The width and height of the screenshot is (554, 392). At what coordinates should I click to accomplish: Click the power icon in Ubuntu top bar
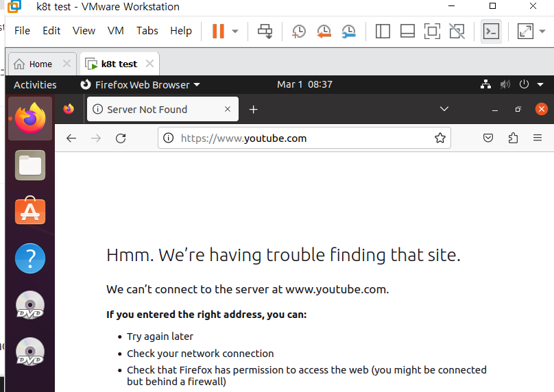tap(524, 84)
